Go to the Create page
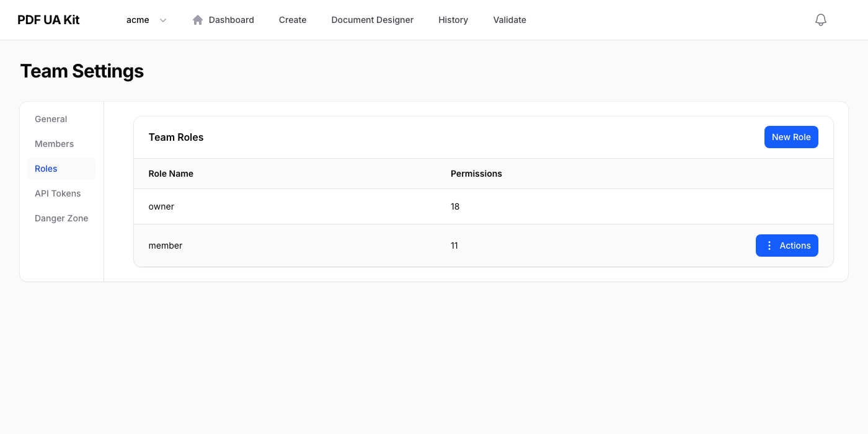The width and height of the screenshot is (868, 434). click(x=293, y=20)
